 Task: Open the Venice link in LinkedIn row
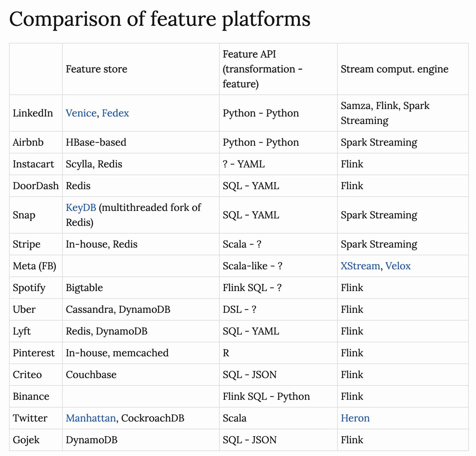(81, 113)
